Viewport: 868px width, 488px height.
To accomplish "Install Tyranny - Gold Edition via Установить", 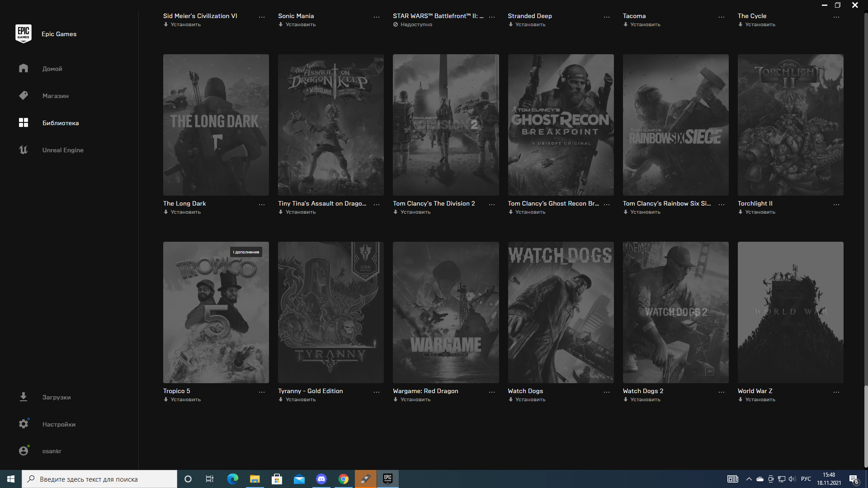I will (300, 399).
